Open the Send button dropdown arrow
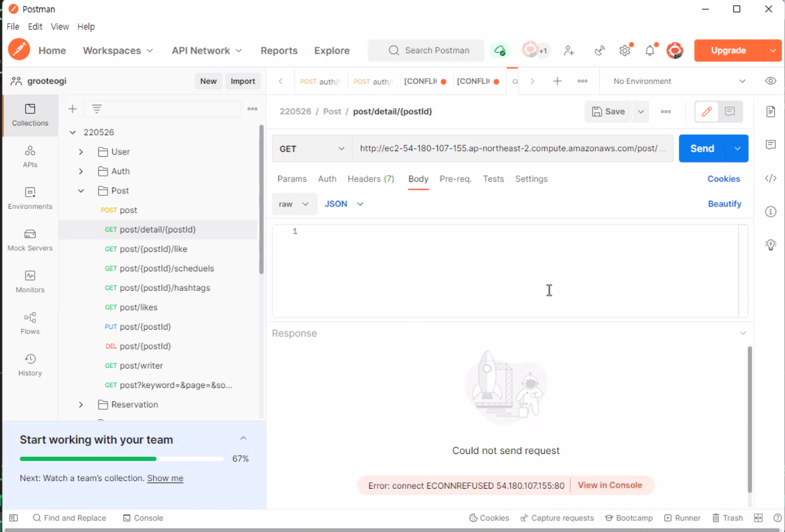 737,149
